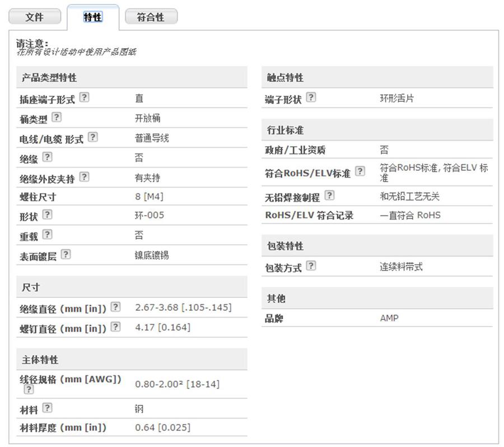504x447 pixels.
Task: Open help for 无铅焊接制程
Action: pyautogui.click(x=329, y=195)
